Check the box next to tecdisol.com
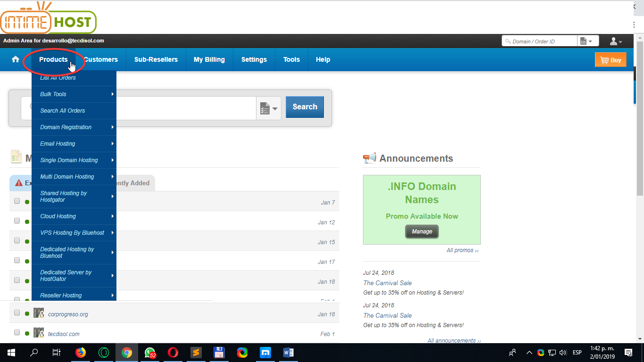 click(17, 332)
